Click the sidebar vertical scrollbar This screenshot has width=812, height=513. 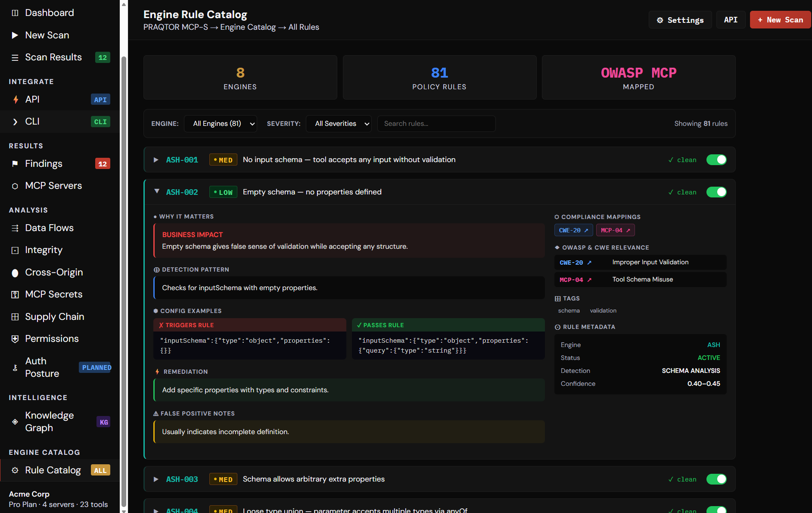[124, 259]
